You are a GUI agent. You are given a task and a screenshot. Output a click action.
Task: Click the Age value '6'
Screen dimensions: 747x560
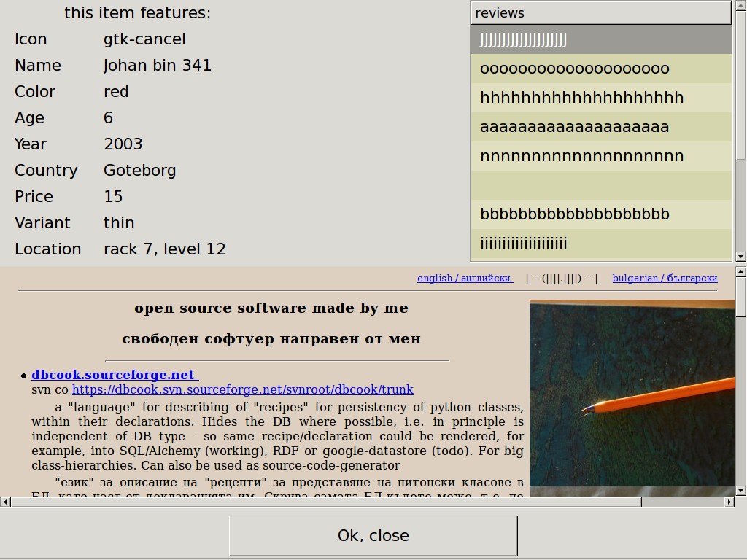[x=108, y=117]
